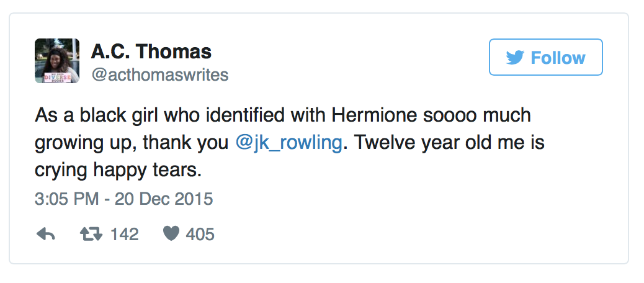Open the A.C. Thomas display name link

[151, 52]
